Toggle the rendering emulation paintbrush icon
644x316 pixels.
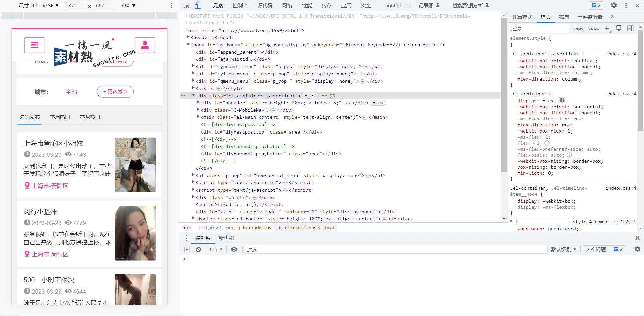(x=619, y=28)
